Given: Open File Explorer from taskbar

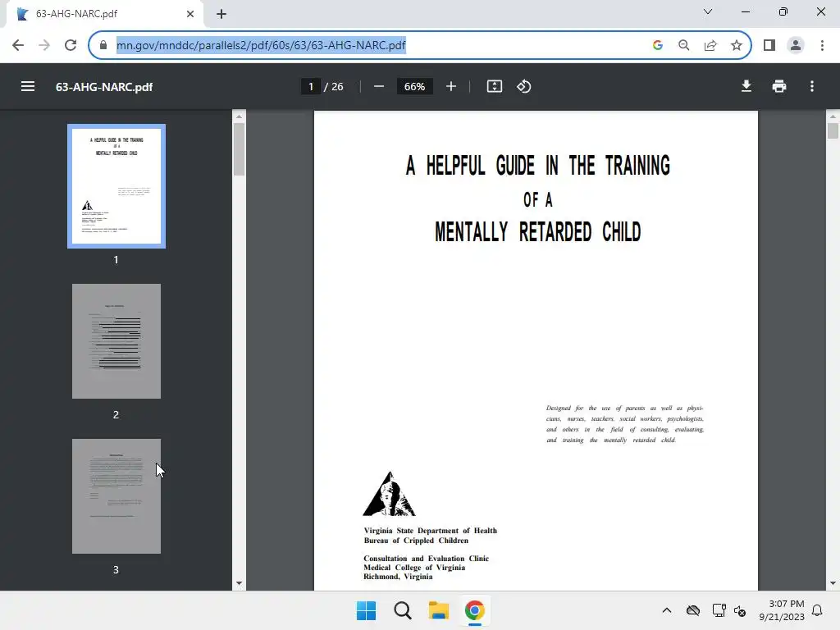Looking at the screenshot, I should [439, 610].
